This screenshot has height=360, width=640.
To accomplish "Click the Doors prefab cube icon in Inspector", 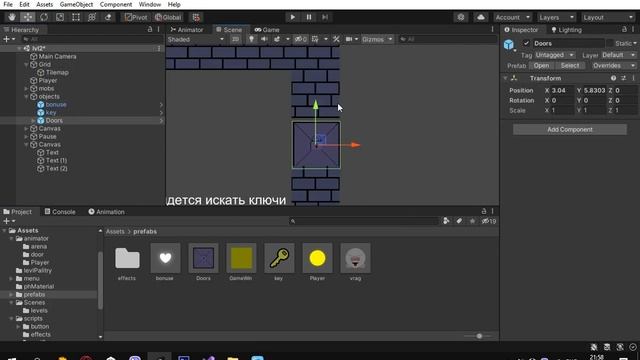I will (509, 44).
